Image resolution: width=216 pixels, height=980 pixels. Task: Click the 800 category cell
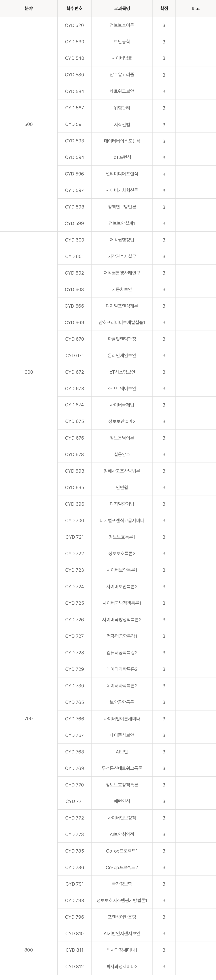[x=29, y=950]
